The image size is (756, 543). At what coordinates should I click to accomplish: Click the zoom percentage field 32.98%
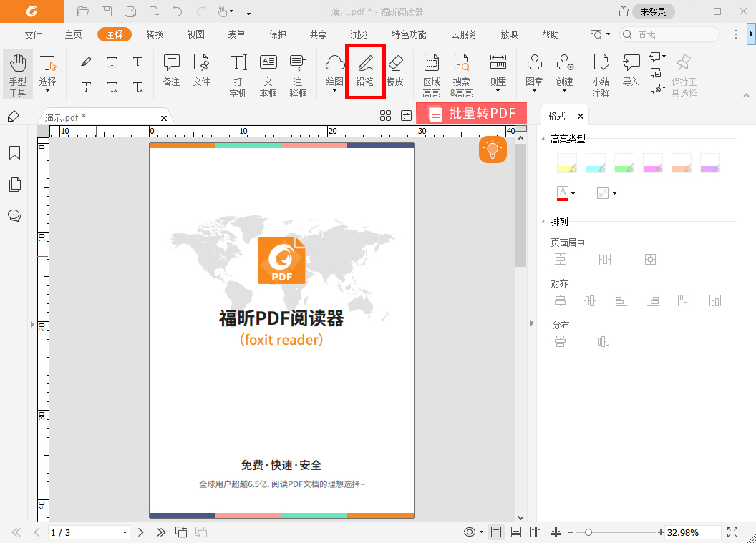(x=692, y=532)
